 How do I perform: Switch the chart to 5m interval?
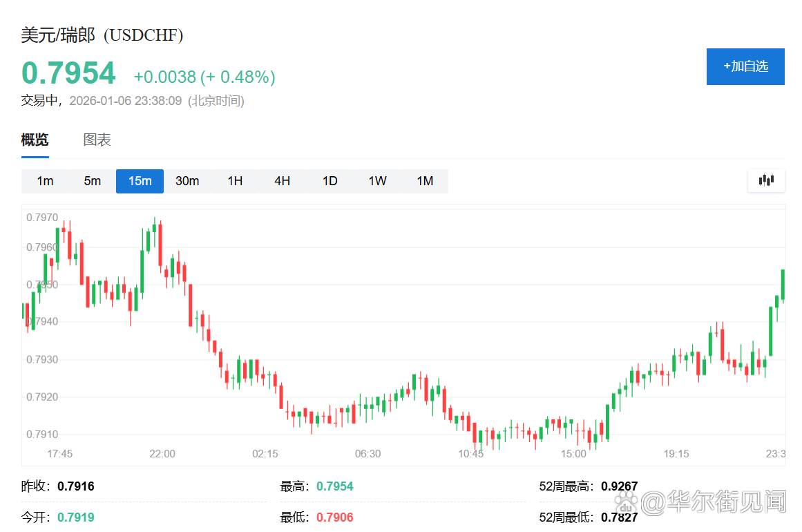pyautogui.click(x=93, y=181)
